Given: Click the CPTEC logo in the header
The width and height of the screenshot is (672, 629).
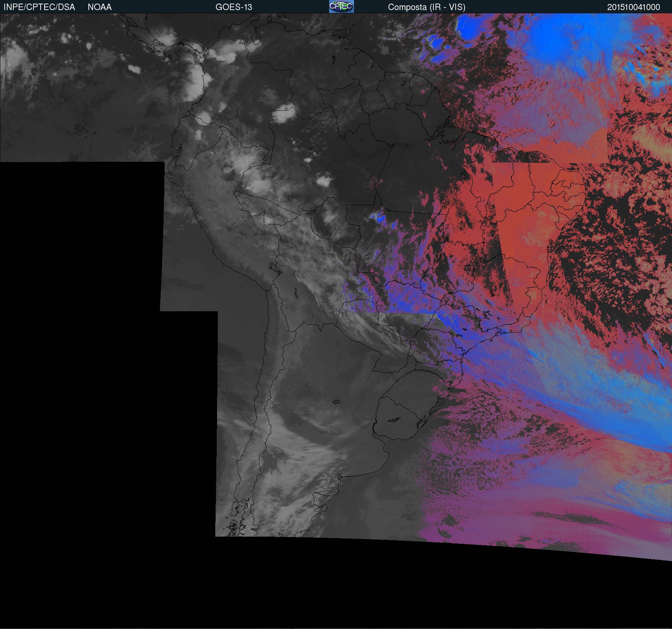Looking at the screenshot, I should pyautogui.click(x=341, y=6).
